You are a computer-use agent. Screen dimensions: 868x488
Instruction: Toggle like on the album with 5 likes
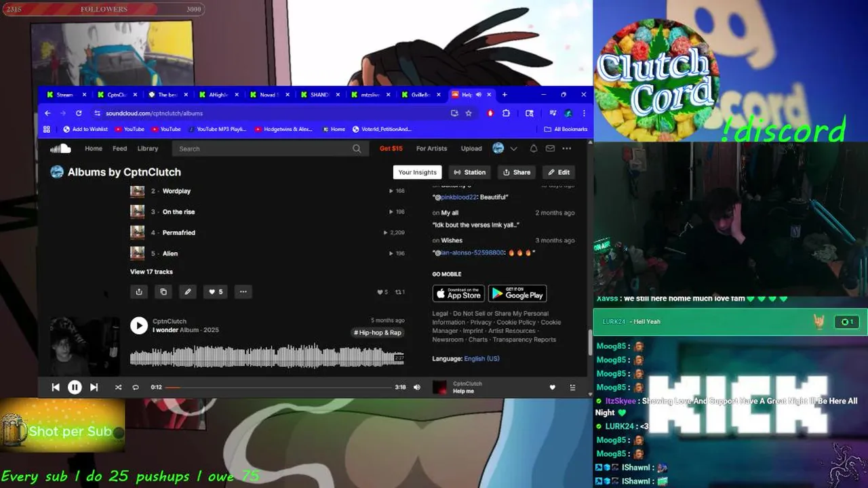pos(216,291)
